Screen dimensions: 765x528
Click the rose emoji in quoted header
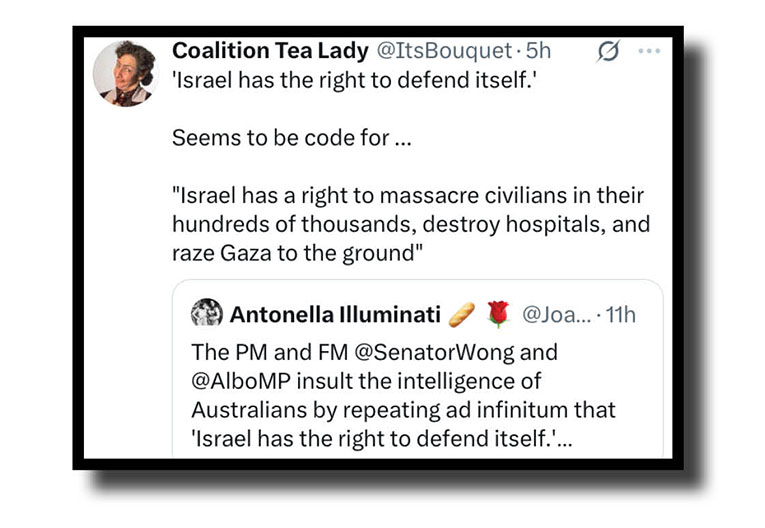click(497, 314)
